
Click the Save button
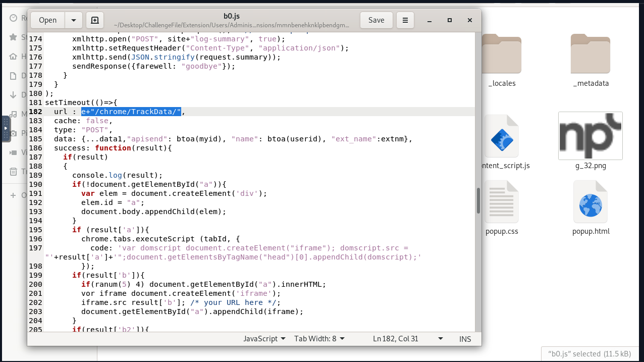pyautogui.click(x=376, y=20)
